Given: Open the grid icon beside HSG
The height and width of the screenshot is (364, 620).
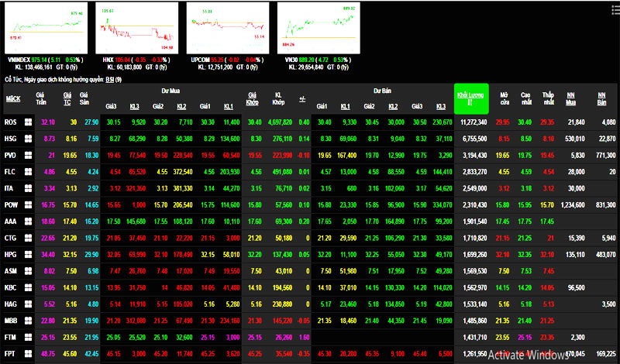Looking at the screenshot, I should [29, 138].
